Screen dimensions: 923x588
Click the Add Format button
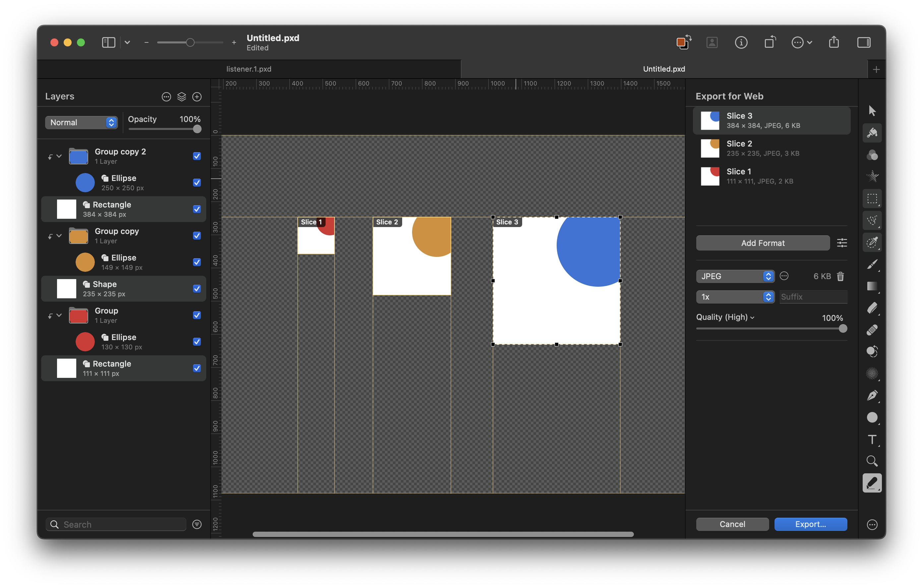(763, 243)
